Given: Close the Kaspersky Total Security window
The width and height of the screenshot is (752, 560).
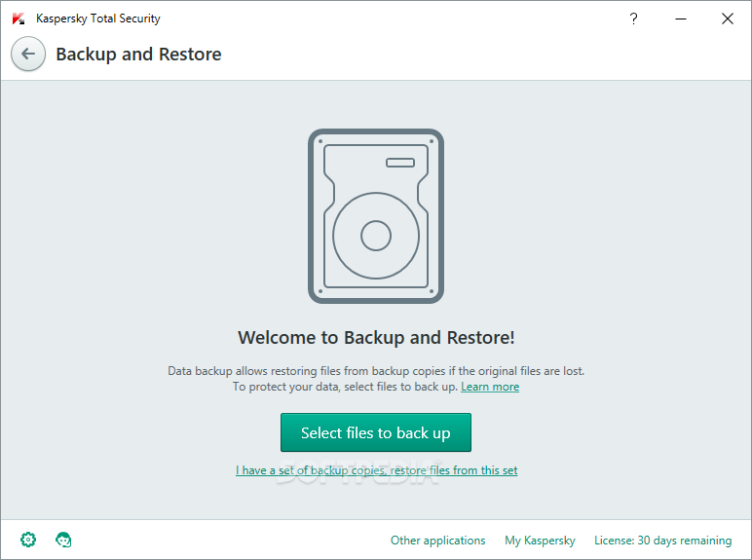Looking at the screenshot, I should [728, 19].
